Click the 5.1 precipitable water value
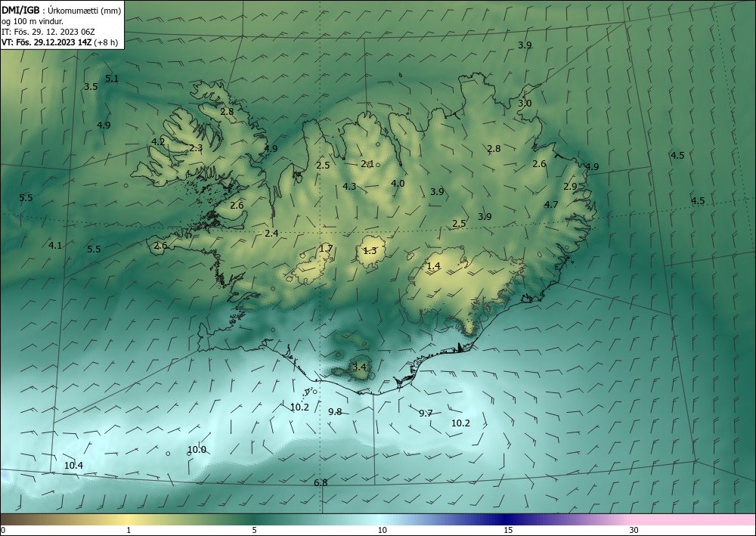 point(112,79)
